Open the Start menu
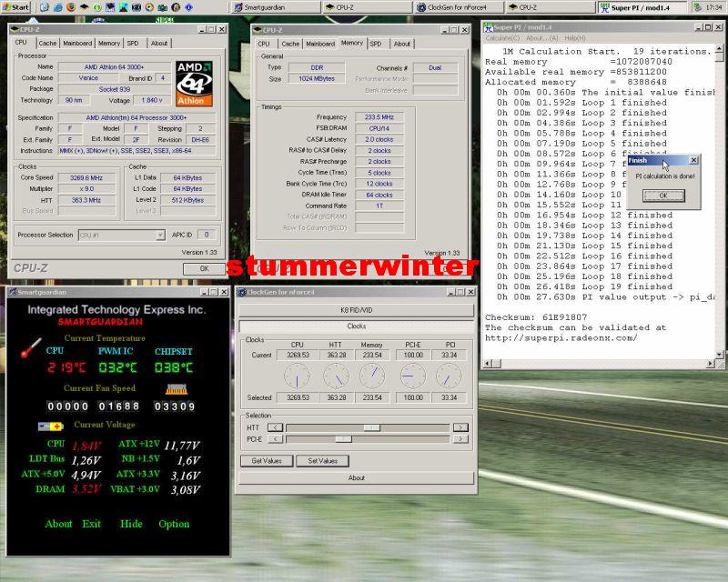The height and width of the screenshot is (582, 728). coord(15,7)
